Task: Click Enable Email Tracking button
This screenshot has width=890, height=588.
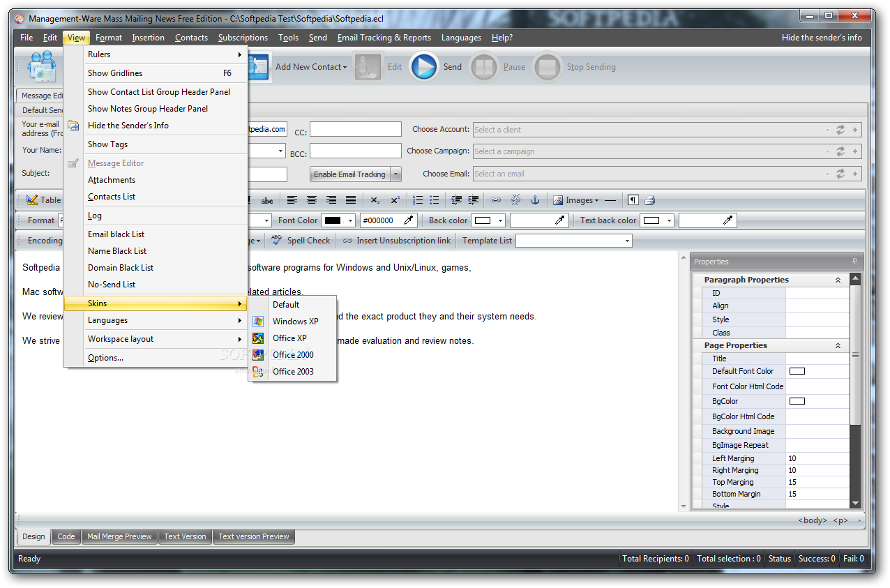Action: click(x=350, y=174)
